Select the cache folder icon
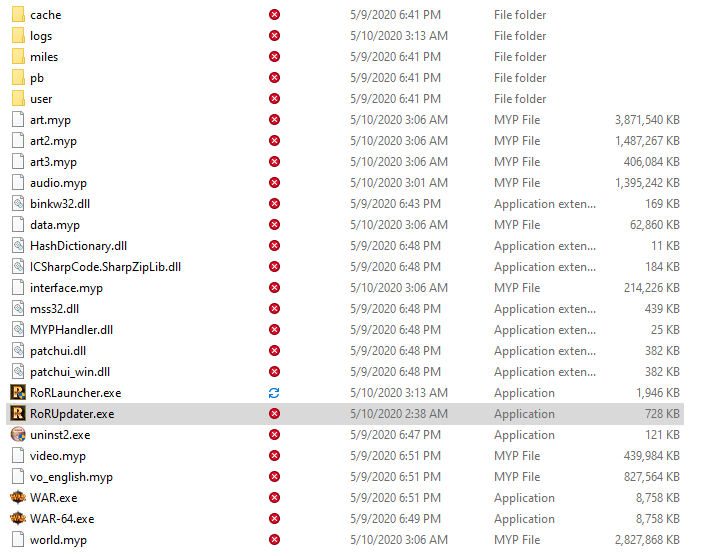This screenshot has width=720, height=556. 18,15
